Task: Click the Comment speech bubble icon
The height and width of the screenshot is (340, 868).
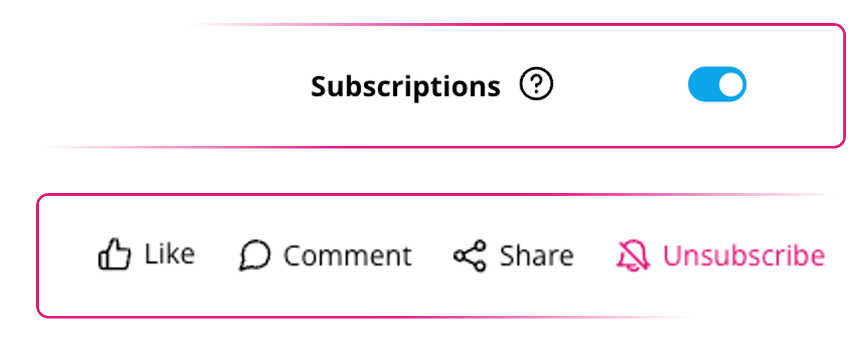Action: click(x=255, y=256)
